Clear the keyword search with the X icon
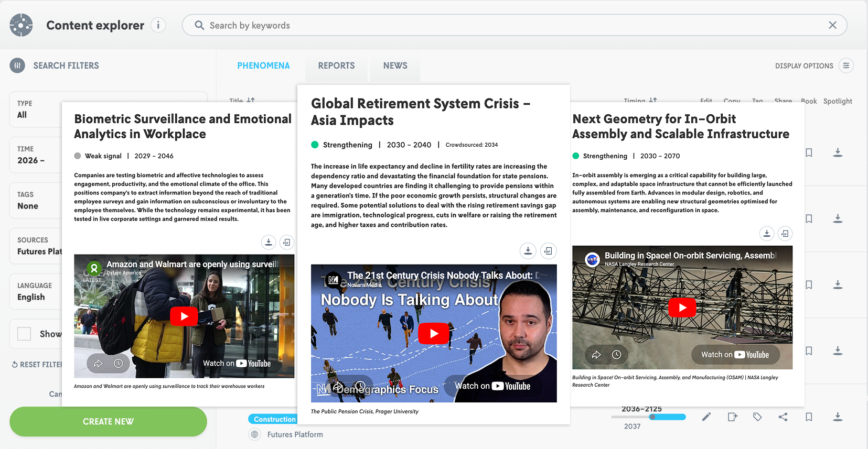Screen dimensions: 868x449 pos(832,25)
